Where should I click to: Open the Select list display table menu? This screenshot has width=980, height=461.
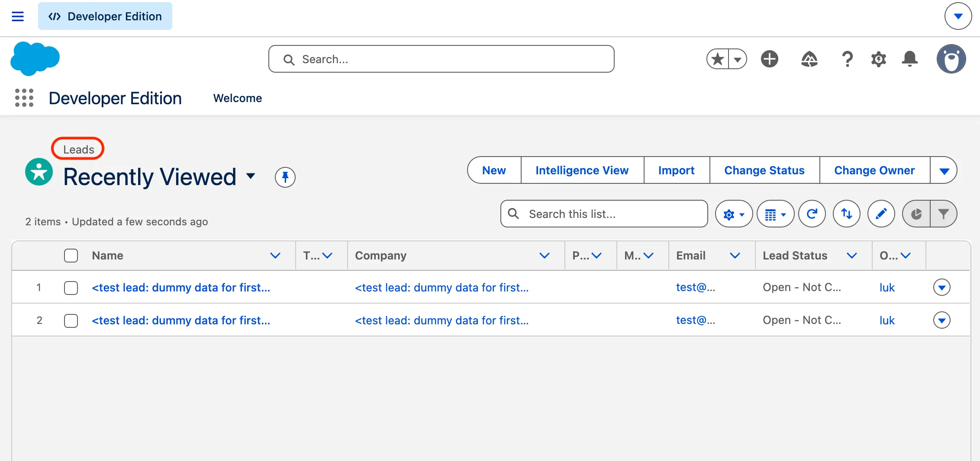click(x=775, y=214)
